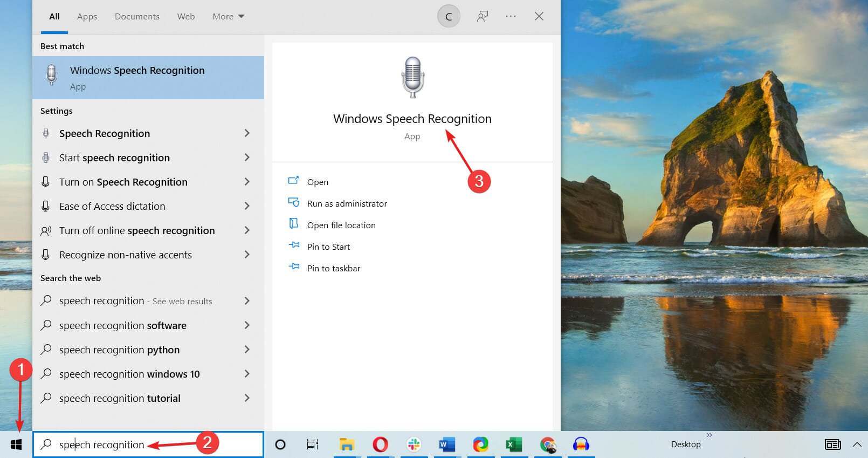Select Windows Speech Recognition best match

(x=148, y=78)
